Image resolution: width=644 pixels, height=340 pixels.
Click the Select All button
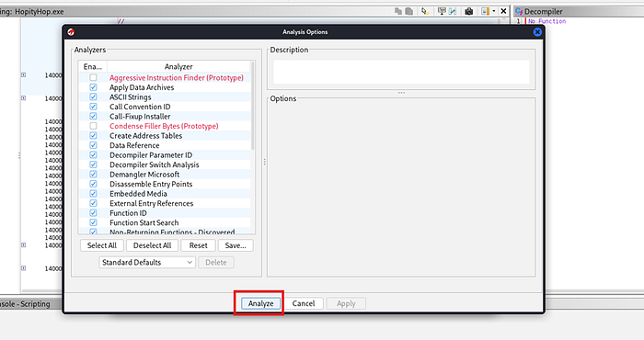pyautogui.click(x=101, y=245)
